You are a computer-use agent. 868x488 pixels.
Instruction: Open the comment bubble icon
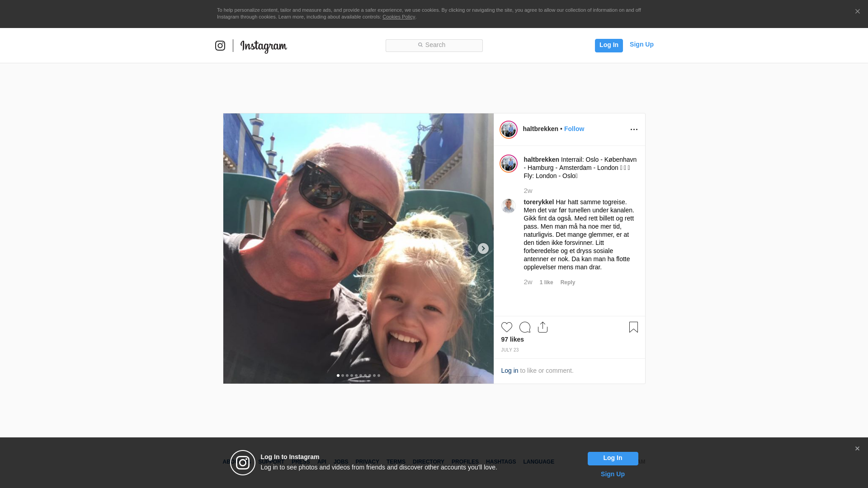pos(525,327)
